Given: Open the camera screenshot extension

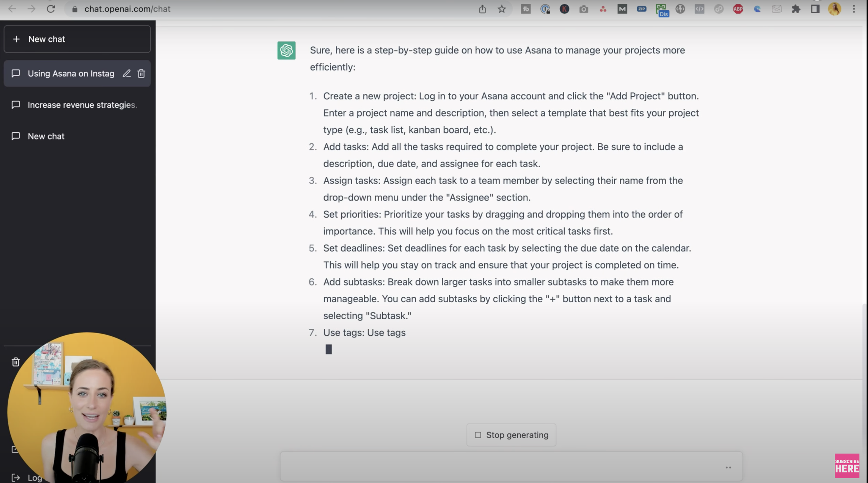Looking at the screenshot, I should (584, 9).
